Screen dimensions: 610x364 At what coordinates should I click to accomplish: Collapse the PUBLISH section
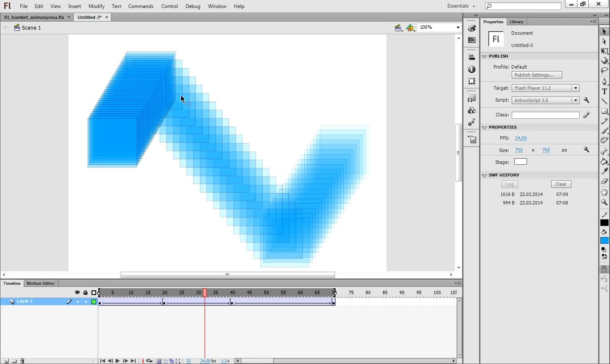click(x=484, y=56)
